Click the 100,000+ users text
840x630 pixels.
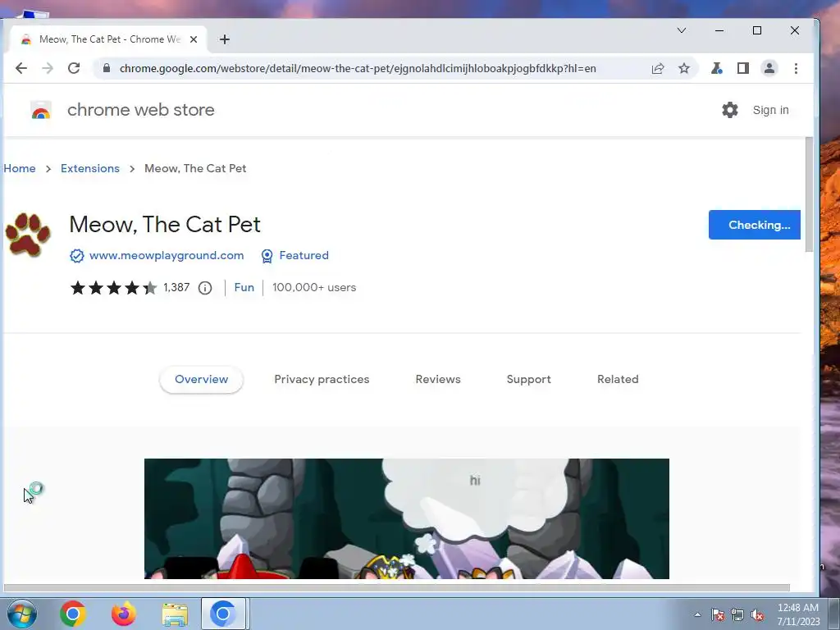pyautogui.click(x=314, y=288)
